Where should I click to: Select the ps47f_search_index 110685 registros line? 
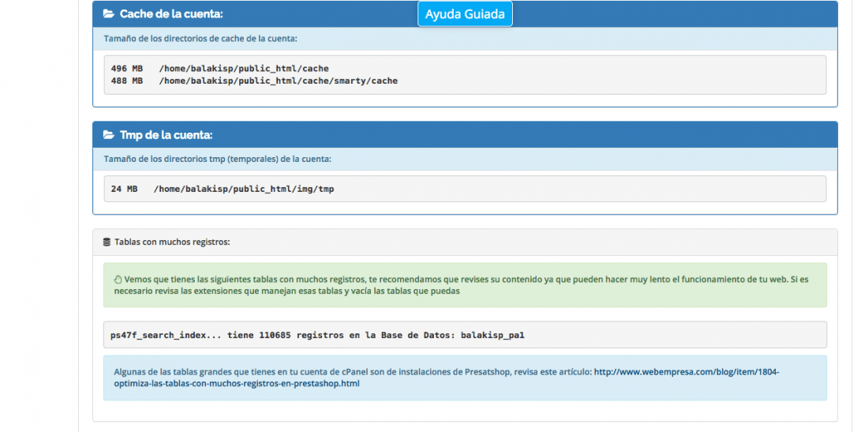point(317,335)
